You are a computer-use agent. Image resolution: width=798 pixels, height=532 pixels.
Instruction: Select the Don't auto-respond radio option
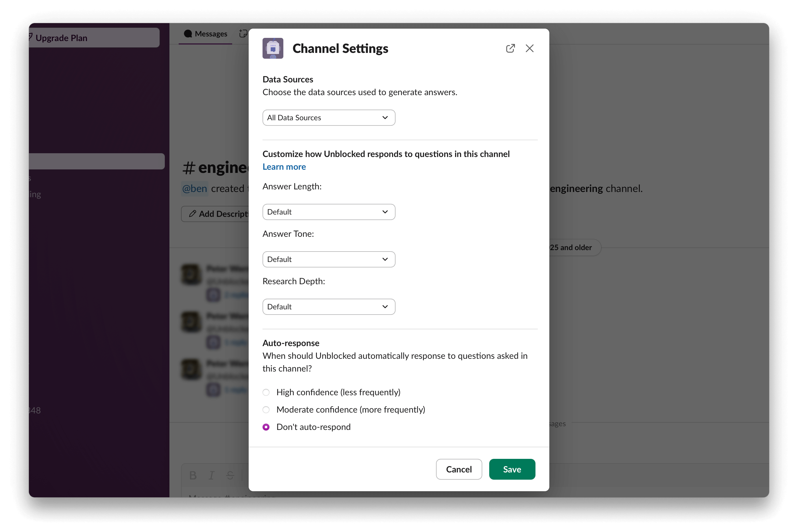coord(266,427)
